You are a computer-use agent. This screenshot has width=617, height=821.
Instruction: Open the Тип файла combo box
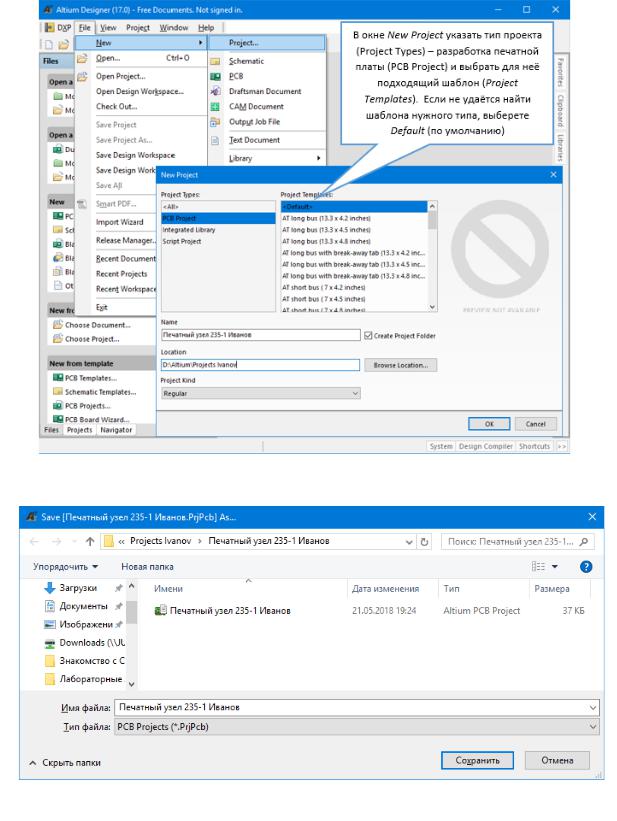click(x=357, y=727)
